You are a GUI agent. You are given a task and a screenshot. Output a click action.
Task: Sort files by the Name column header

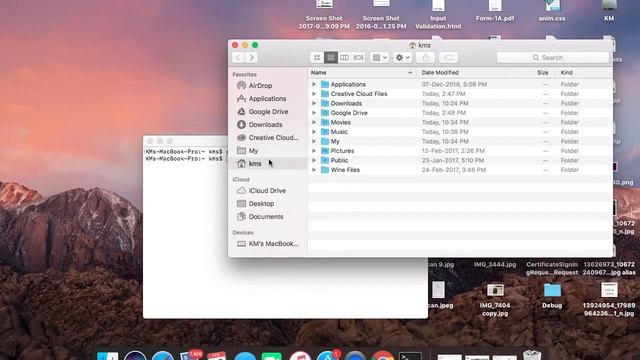[318, 73]
